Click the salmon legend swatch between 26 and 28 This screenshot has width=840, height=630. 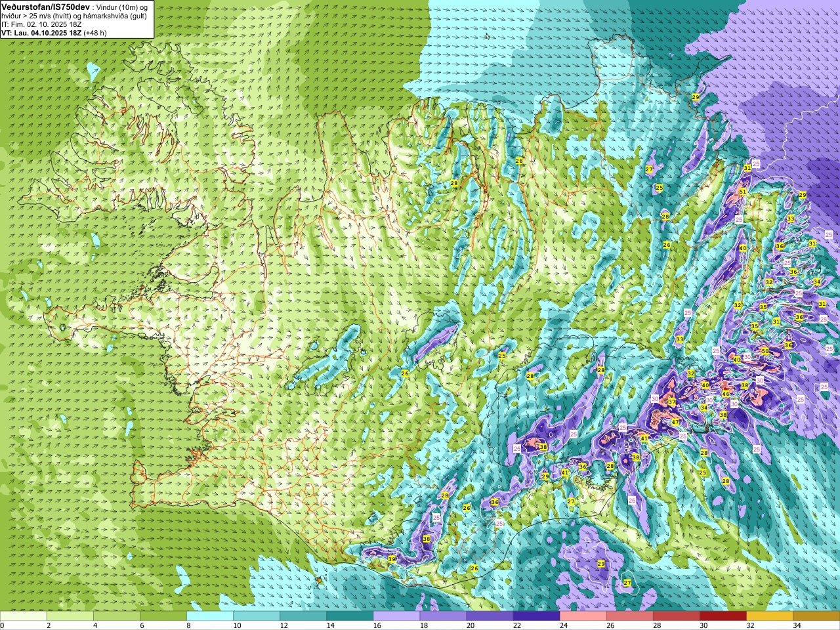629,616
